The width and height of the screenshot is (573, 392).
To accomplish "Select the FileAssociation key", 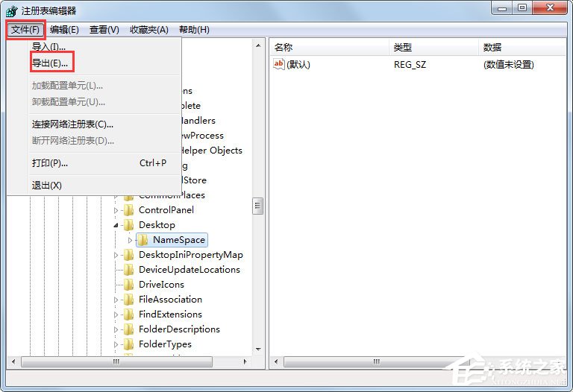I will click(170, 300).
